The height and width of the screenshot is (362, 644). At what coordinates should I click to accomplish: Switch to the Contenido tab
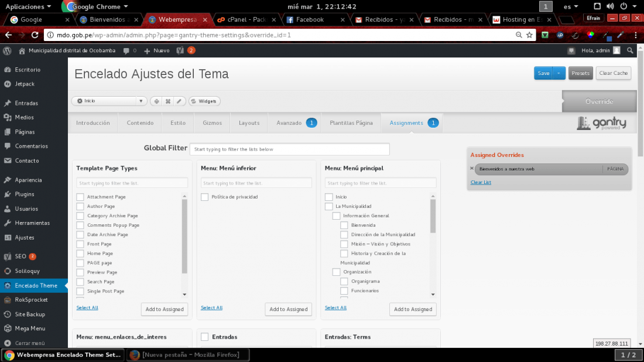click(x=140, y=123)
